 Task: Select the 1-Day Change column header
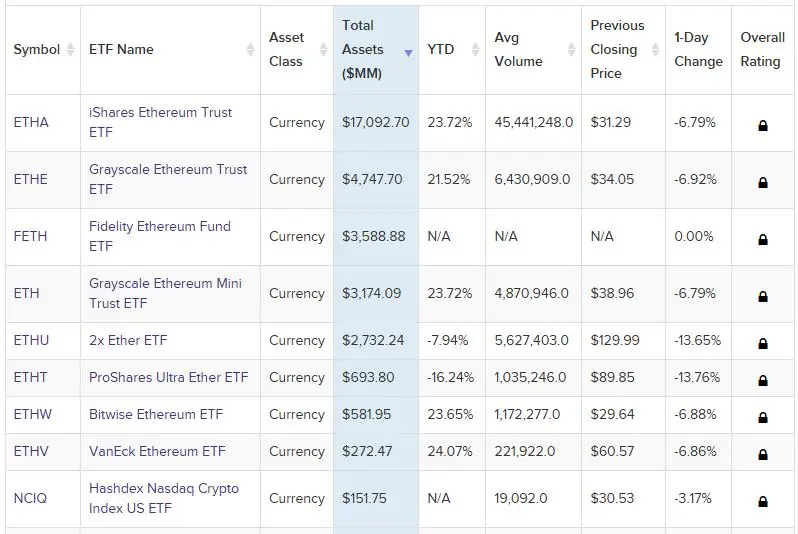click(x=698, y=50)
